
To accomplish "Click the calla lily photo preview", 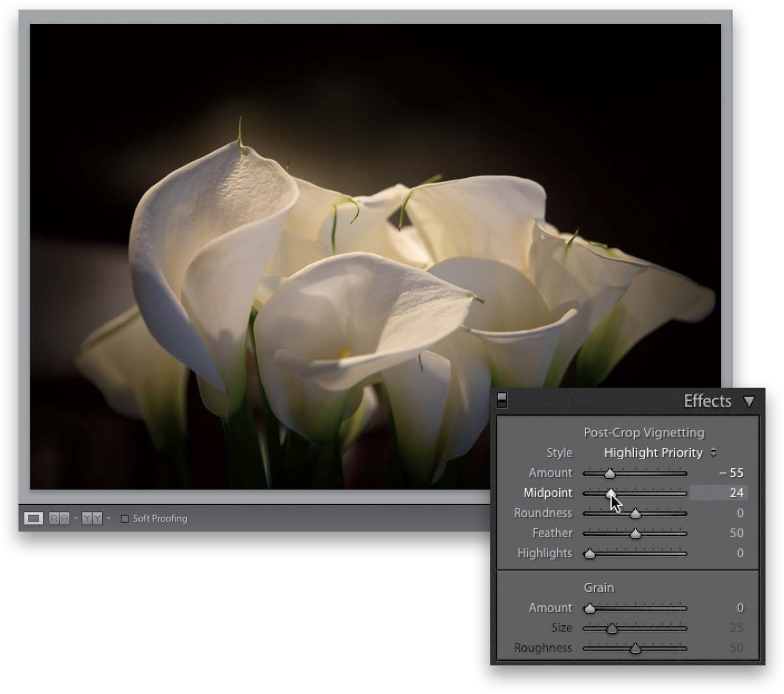I will [374, 256].
